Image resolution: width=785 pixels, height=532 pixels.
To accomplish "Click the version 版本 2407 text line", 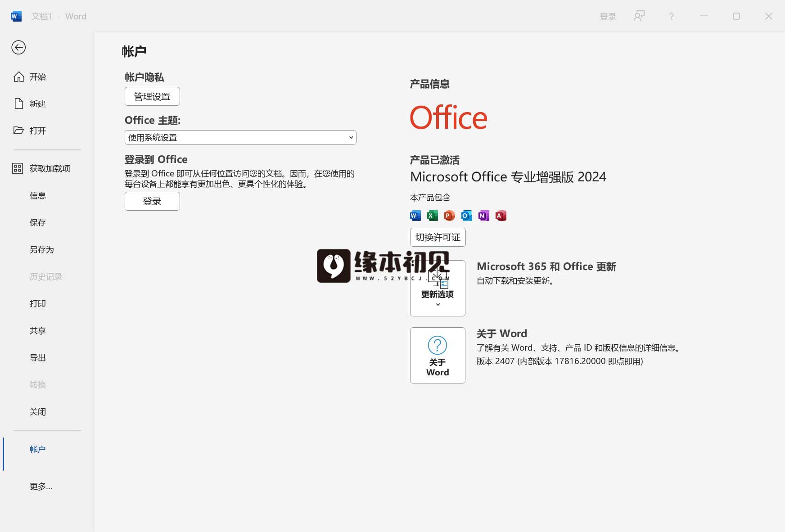I will point(559,361).
